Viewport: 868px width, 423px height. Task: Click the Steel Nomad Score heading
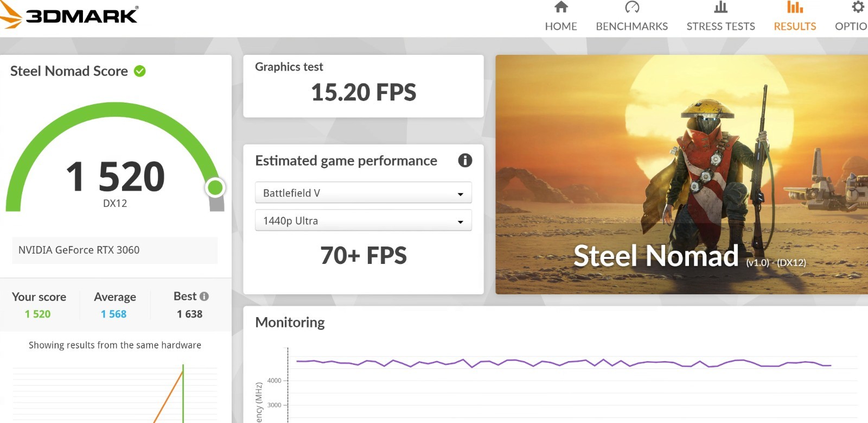click(69, 71)
